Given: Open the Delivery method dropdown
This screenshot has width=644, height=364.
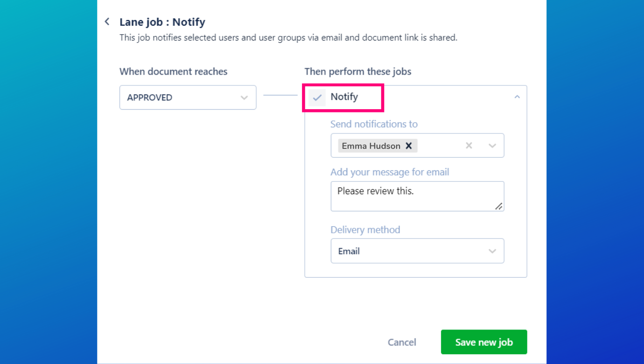Looking at the screenshot, I should [x=417, y=251].
